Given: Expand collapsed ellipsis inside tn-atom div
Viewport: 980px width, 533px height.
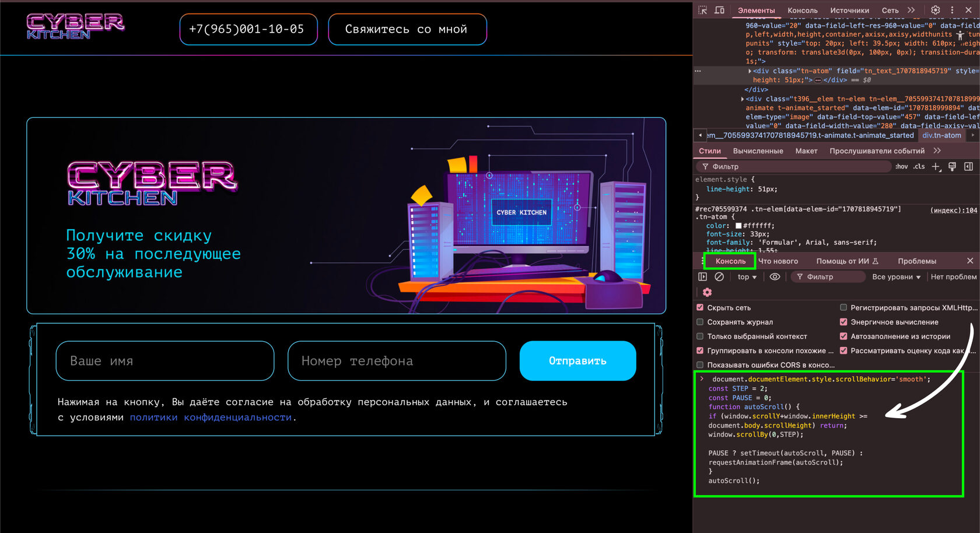Looking at the screenshot, I should tap(818, 80).
